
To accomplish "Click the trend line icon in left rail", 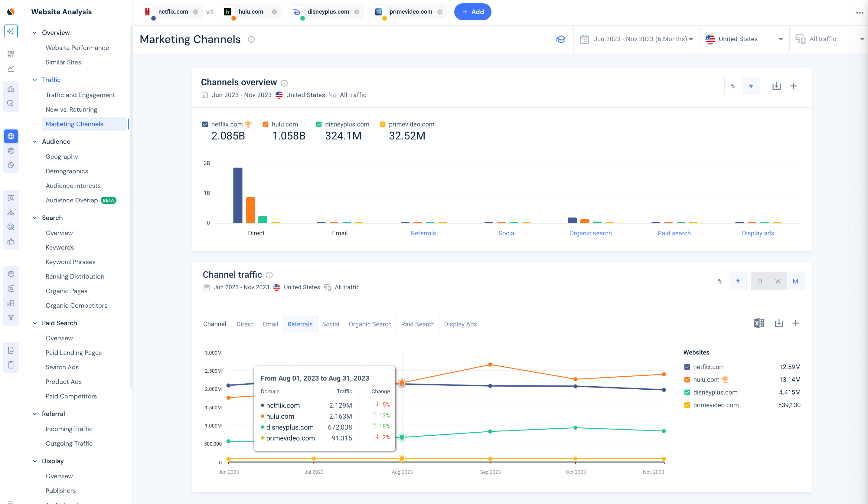I will [x=11, y=69].
